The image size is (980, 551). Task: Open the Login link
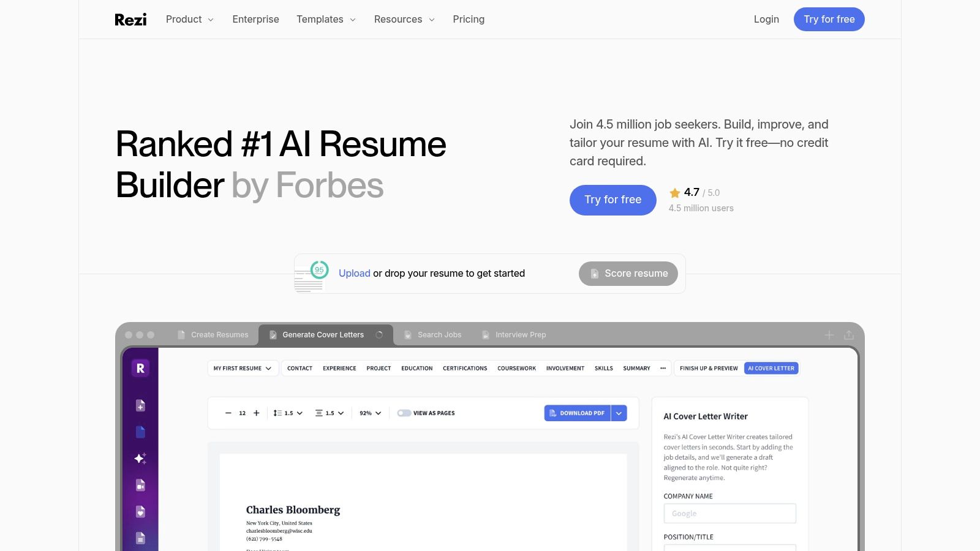click(766, 20)
